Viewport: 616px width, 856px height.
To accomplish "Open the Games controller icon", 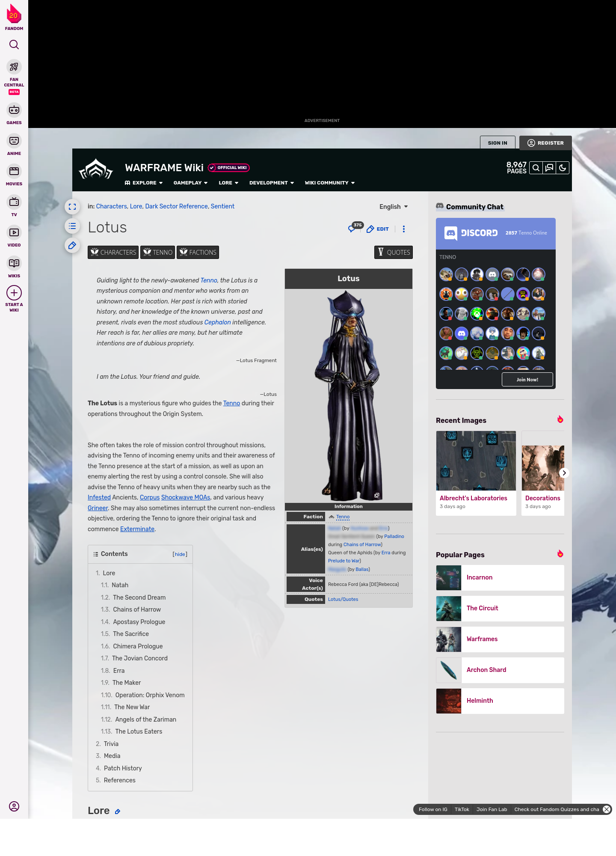I will [14, 110].
